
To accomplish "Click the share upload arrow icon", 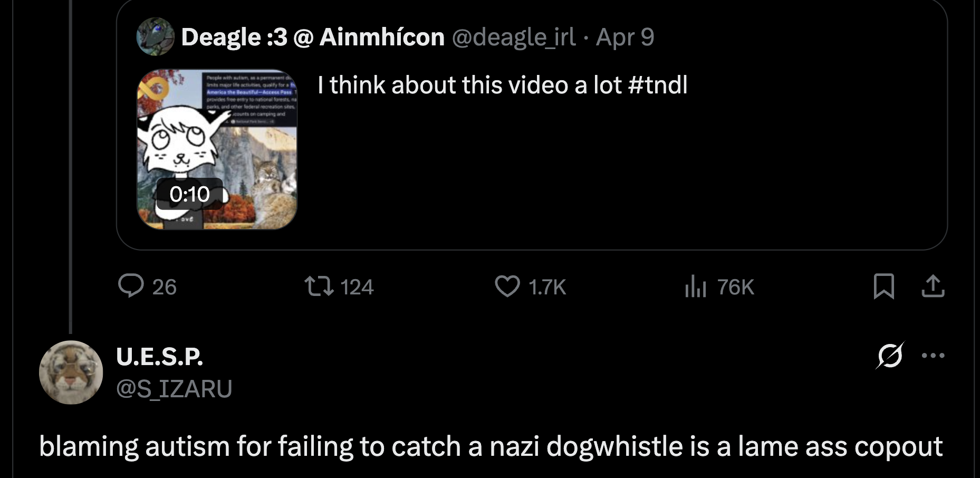I will [x=933, y=286].
